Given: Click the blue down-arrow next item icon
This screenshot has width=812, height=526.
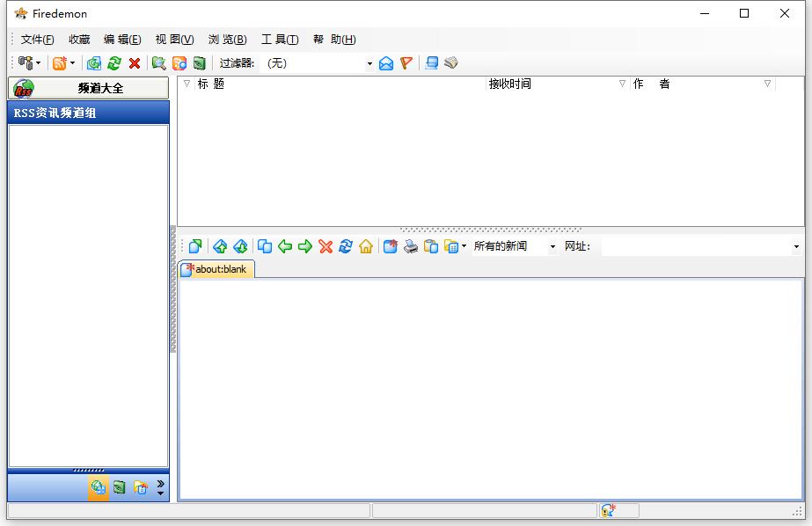Looking at the screenshot, I should click(x=240, y=246).
